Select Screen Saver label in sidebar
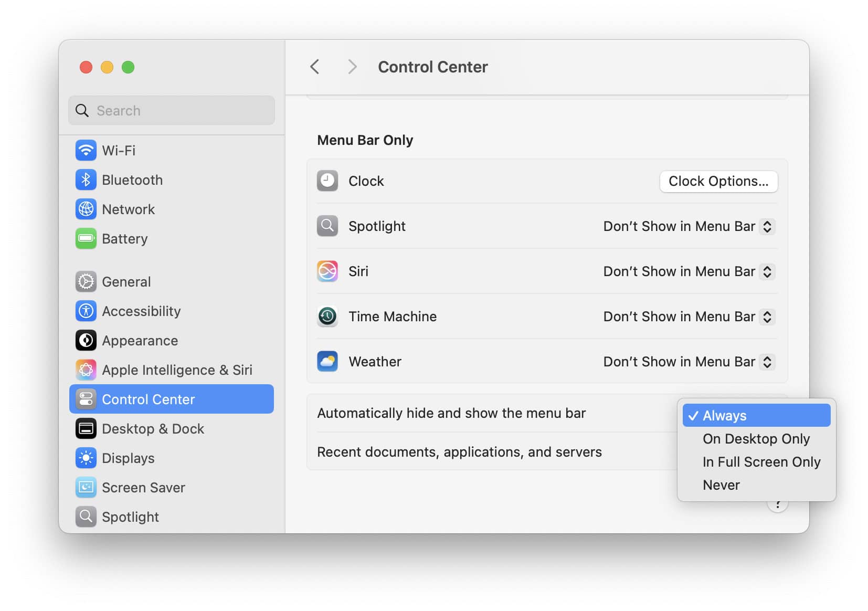868x611 pixels. coord(143,488)
